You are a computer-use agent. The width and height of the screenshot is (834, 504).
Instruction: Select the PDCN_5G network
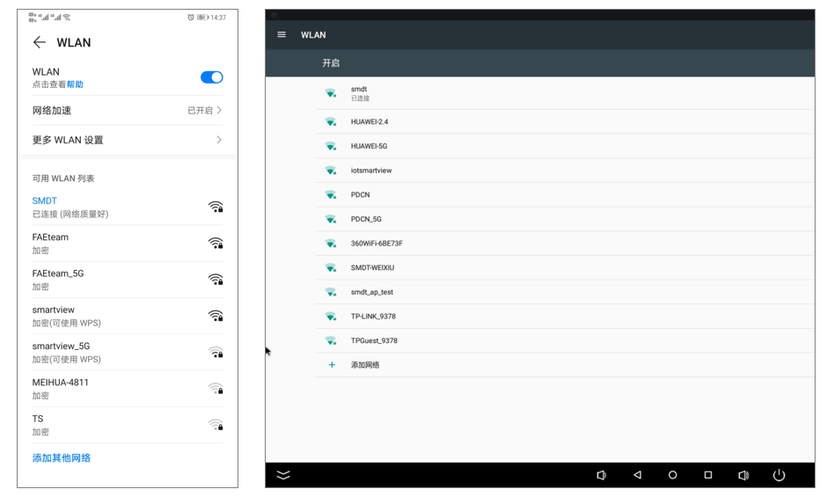click(564, 219)
